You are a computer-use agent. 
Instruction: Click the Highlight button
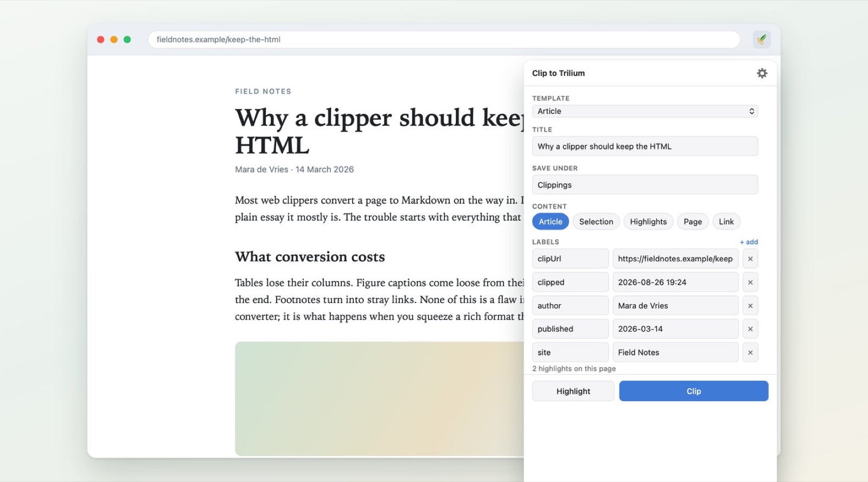tap(573, 391)
